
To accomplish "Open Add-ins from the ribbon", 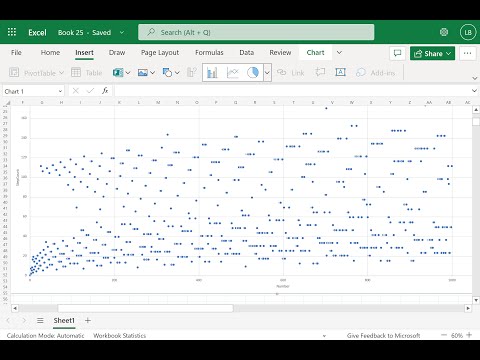I will 375,73.
